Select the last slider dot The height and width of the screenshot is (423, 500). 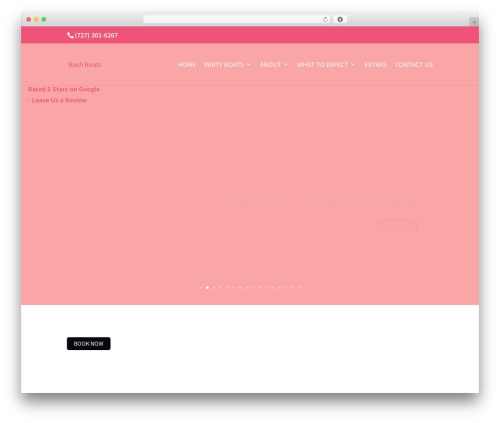[299, 287]
